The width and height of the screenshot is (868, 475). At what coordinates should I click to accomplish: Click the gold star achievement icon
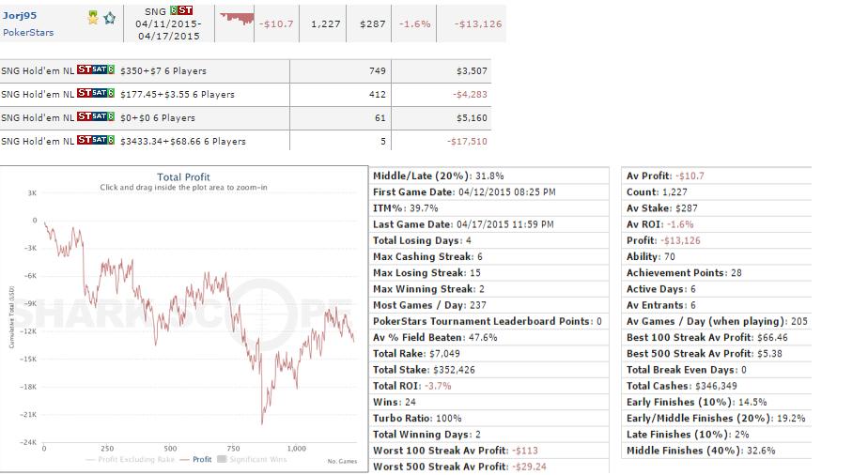pos(93,17)
